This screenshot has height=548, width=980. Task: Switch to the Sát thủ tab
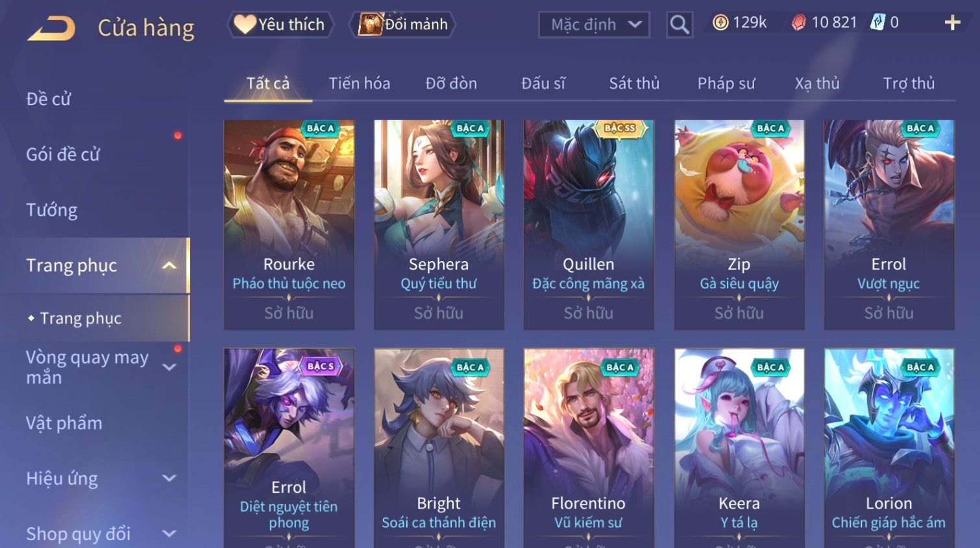click(634, 84)
